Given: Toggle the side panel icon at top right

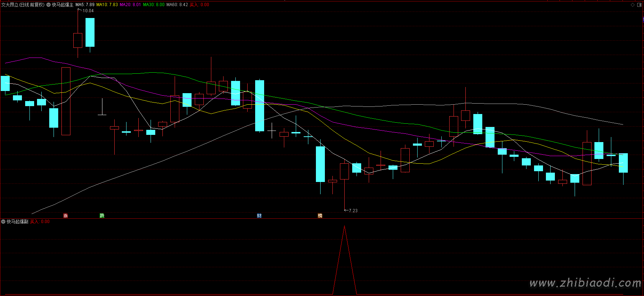Looking at the screenshot, I should click(639, 5).
